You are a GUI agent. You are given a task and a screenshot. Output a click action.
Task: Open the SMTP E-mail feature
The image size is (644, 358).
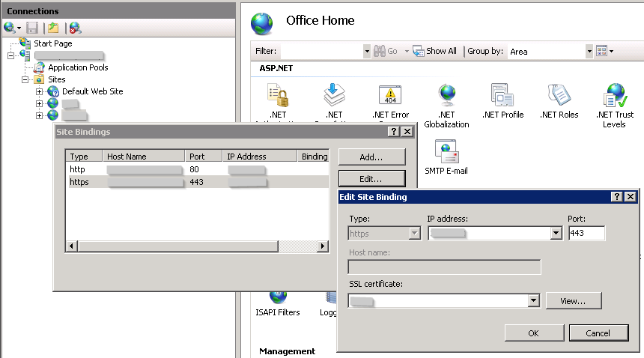point(446,154)
